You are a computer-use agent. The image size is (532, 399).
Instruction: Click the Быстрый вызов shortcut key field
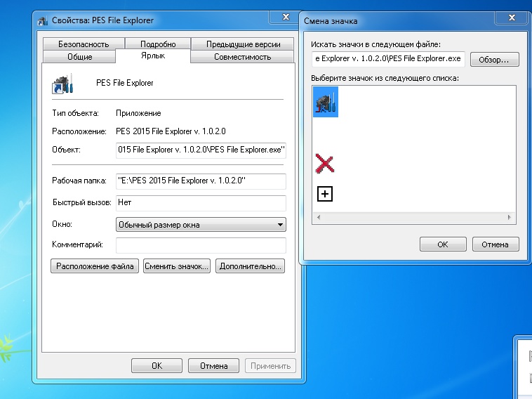coord(201,203)
